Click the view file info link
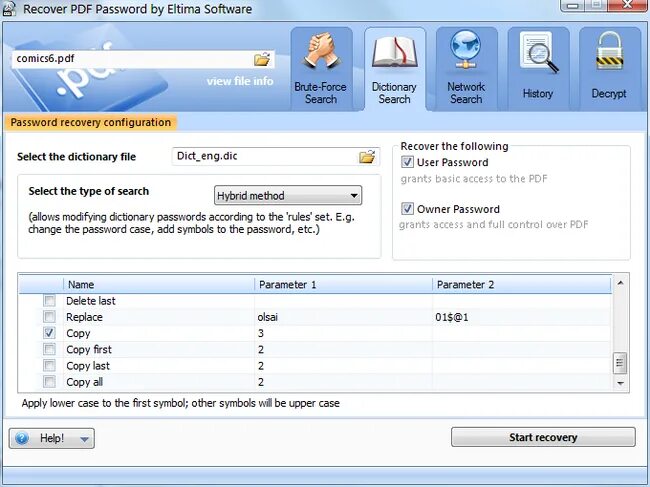650x487 pixels. (x=240, y=81)
